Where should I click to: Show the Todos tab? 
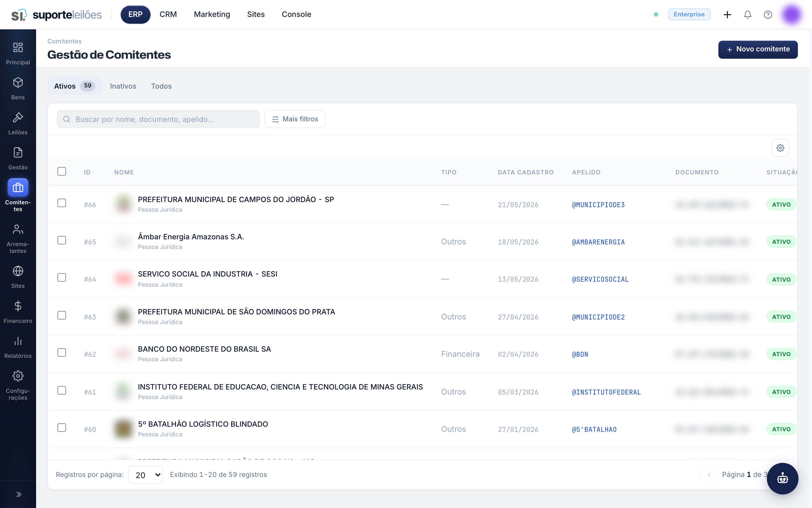tap(161, 86)
